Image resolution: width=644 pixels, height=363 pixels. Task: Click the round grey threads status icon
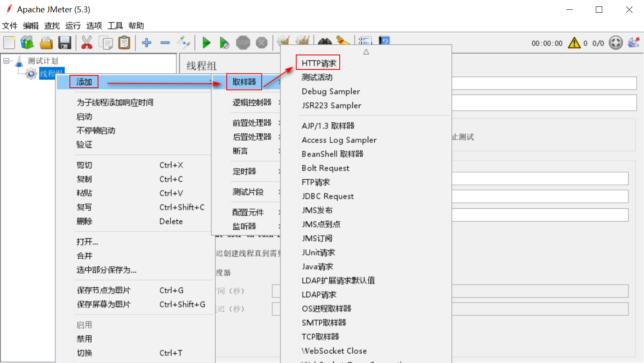point(615,43)
